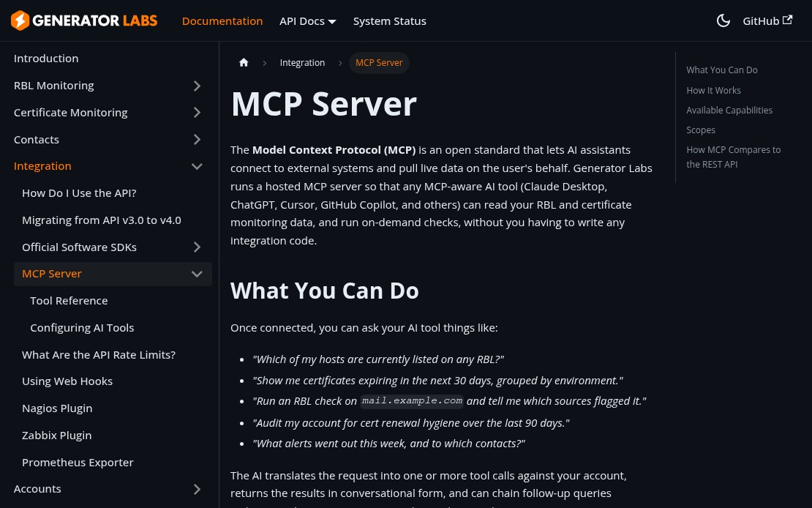The width and height of the screenshot is (812, 508).
Task: Jump to How MCP Compares to REST API
Action: pos(733,157)
